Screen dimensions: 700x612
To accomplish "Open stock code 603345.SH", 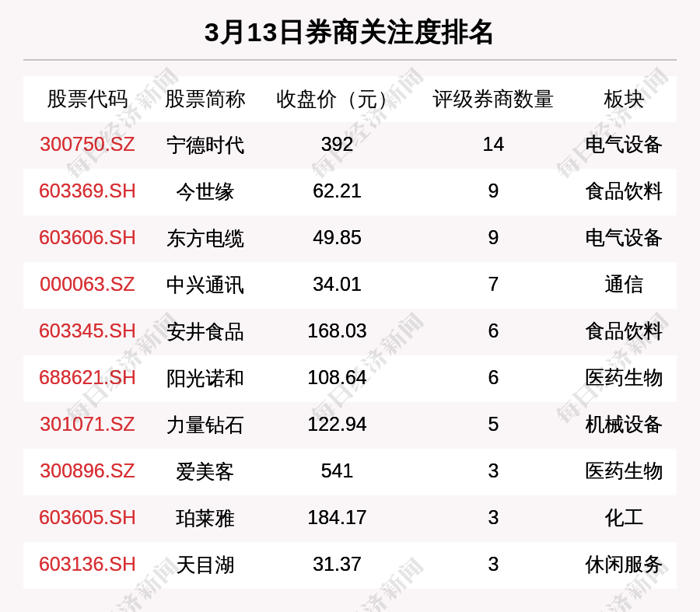I will pos(87,331).
